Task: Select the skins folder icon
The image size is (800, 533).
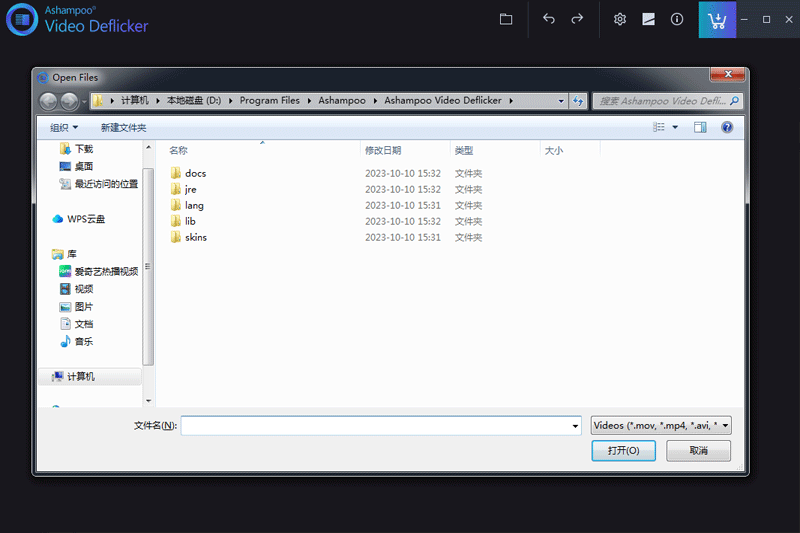Action: [176, 237]
